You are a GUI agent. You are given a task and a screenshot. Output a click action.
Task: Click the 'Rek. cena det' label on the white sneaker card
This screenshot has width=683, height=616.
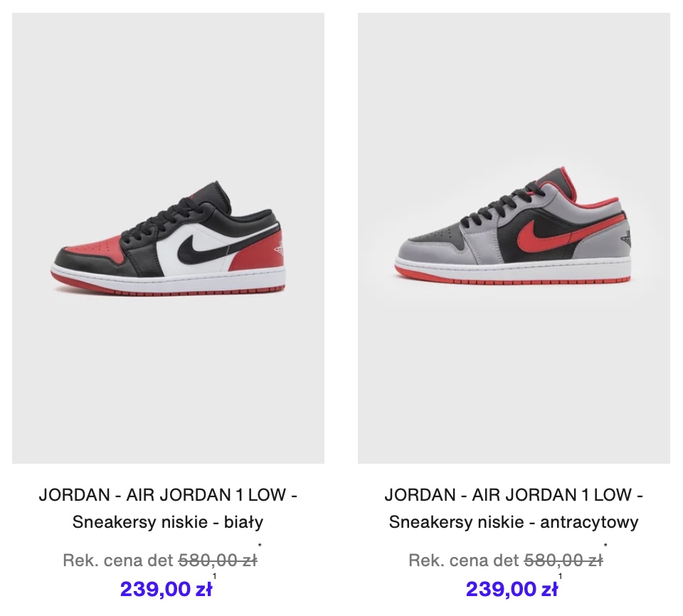pos(119,561)
